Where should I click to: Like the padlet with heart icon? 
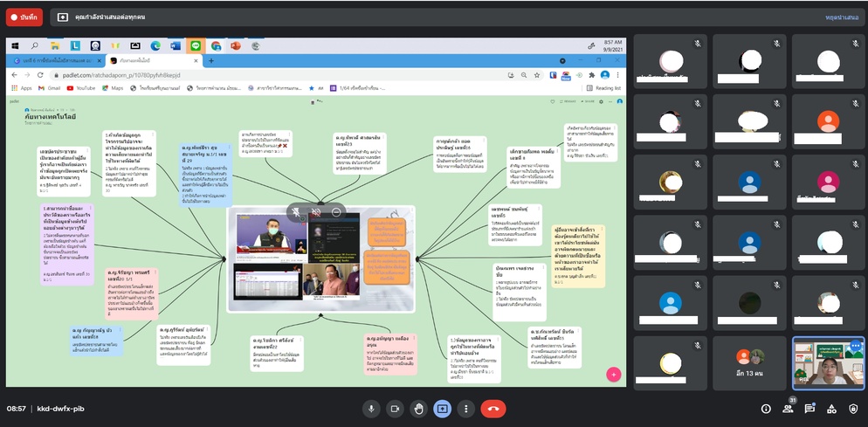[x=552, y=102]
